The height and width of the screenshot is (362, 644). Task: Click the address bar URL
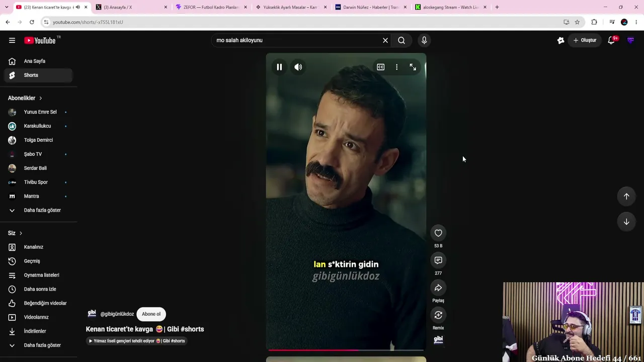[x=88, y=22]
